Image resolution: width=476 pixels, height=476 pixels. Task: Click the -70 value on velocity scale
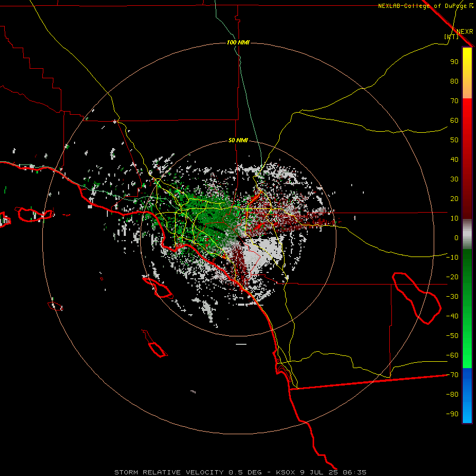[x=452, y=375]
